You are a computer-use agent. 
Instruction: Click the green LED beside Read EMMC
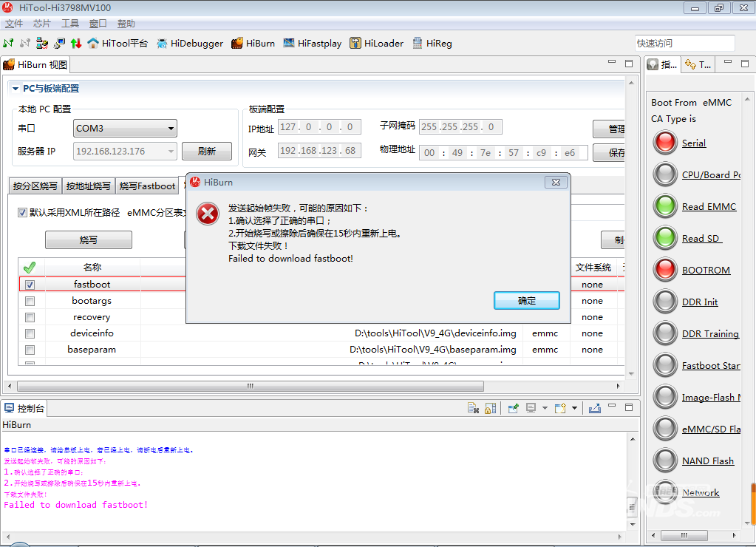pos(665,206)
